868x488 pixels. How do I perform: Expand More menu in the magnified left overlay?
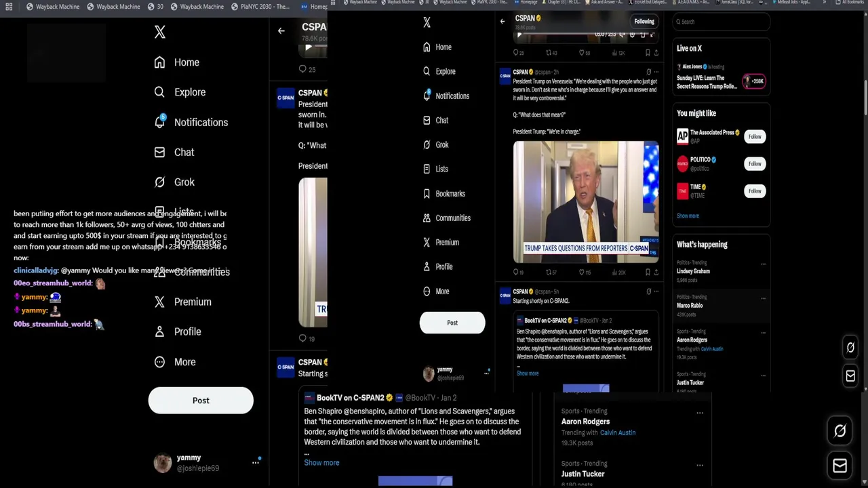(x=176, y=362)
